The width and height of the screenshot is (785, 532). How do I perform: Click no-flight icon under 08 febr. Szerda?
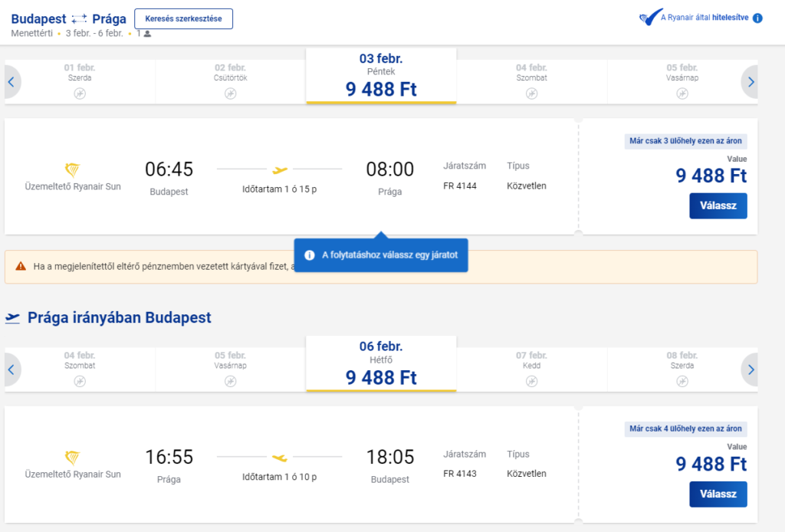point(682,381)
